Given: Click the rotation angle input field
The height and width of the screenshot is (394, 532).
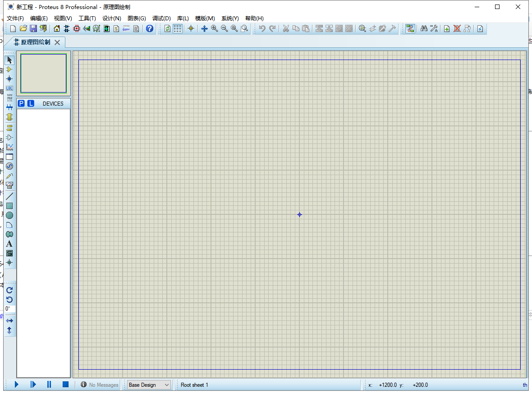Looking at the screenshot, I should [x=10, y=309].
